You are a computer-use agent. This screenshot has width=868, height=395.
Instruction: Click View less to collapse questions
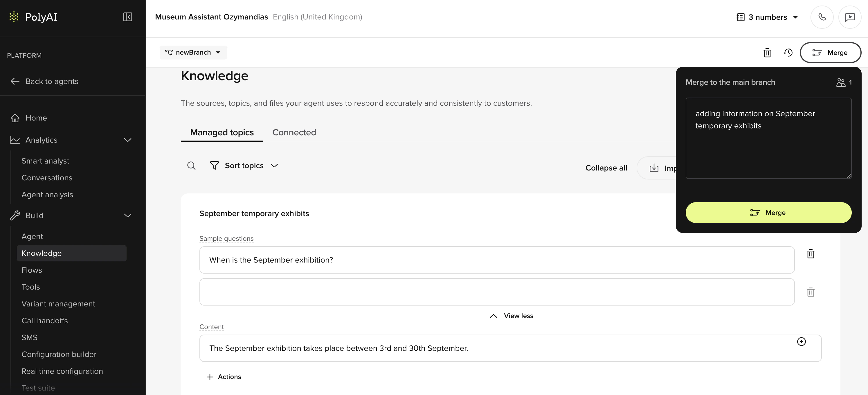(x=511, y=316)
